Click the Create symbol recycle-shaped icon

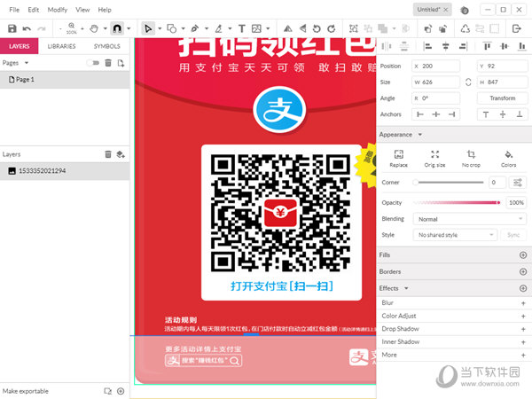pyautogui.click(x=465, y=28)
